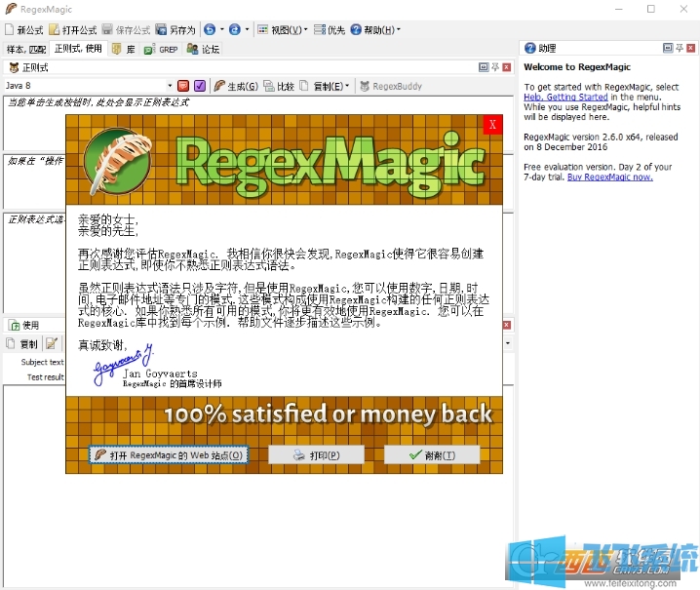Open 优先 (preferences) in the toolbar
Viewport: 700px width, 590px height.
pyautogui.click(x=330, y=30)
